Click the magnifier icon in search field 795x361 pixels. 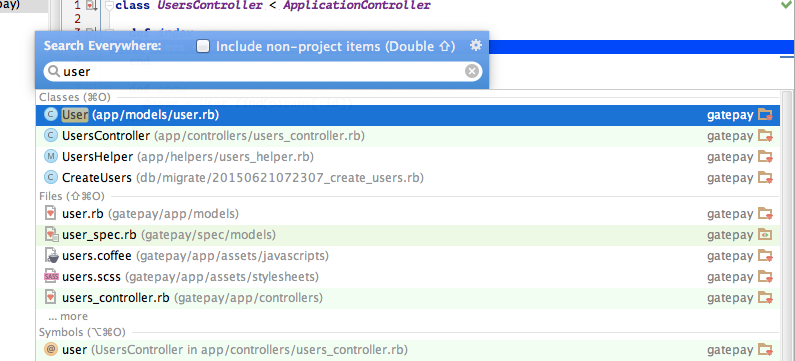point(54,71)
